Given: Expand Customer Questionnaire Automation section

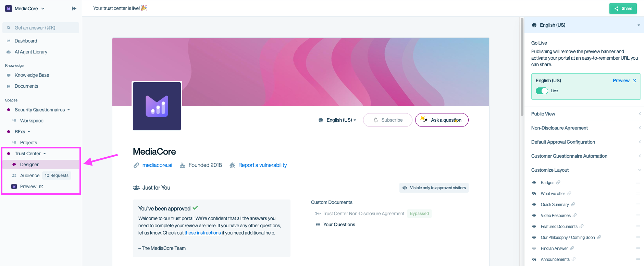Looking at the screenshot, I should (584, 156).
